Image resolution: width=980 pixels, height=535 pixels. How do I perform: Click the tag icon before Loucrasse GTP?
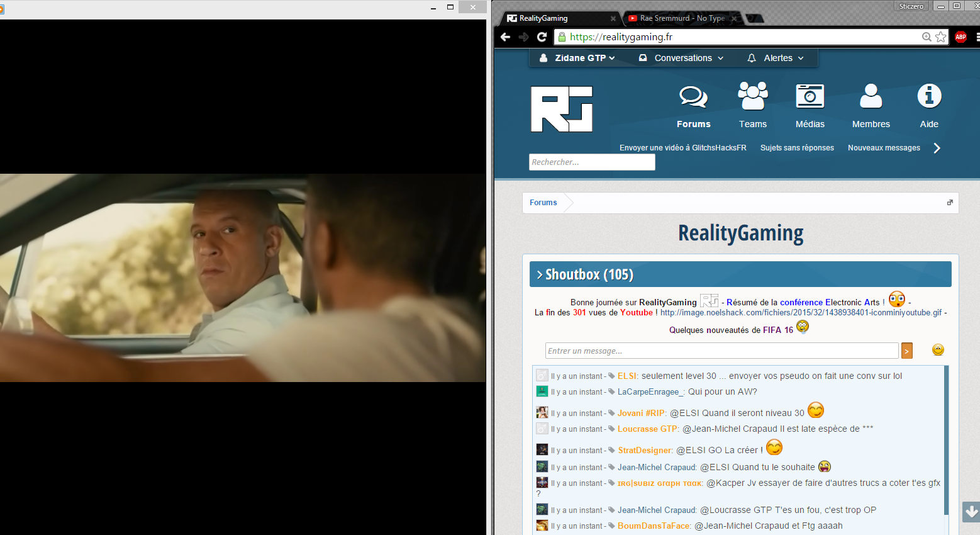click(611, 429)
